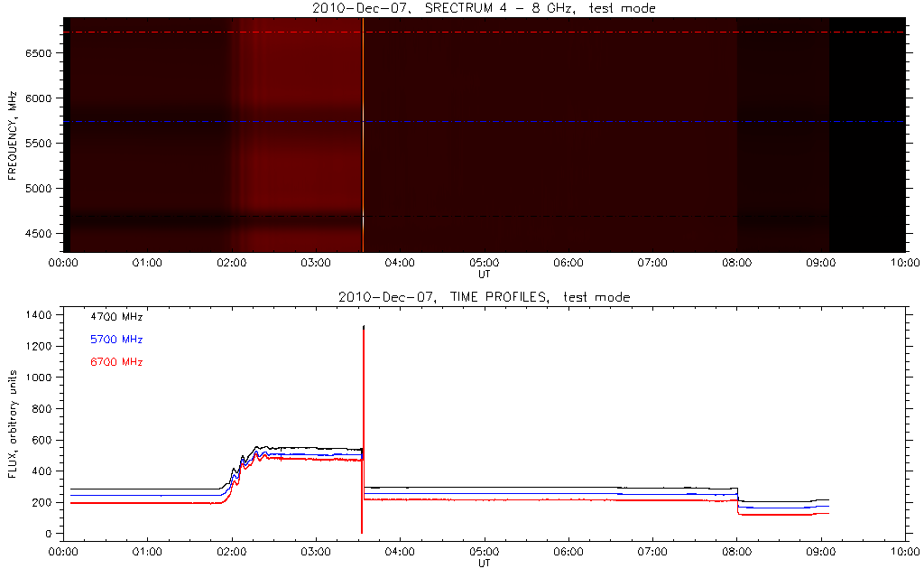Click the blue dash-dot line in spectrogram

tap(541, 121)
